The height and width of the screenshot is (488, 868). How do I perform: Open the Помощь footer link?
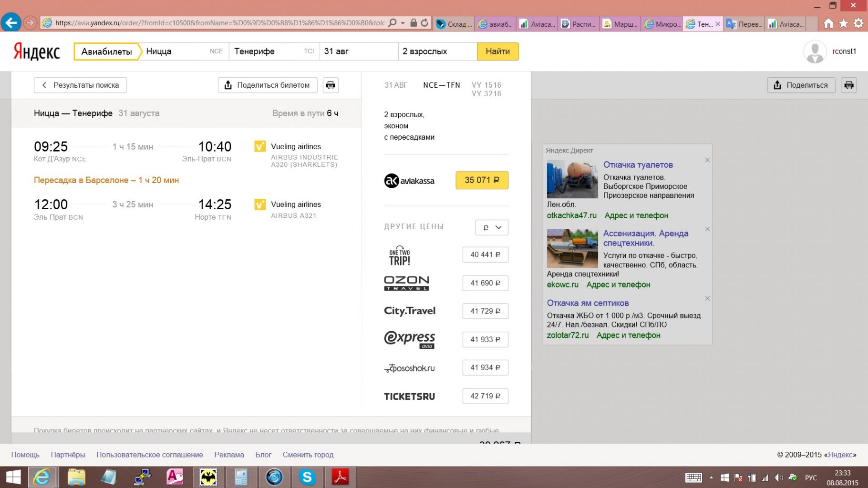[x=25, y=455]
